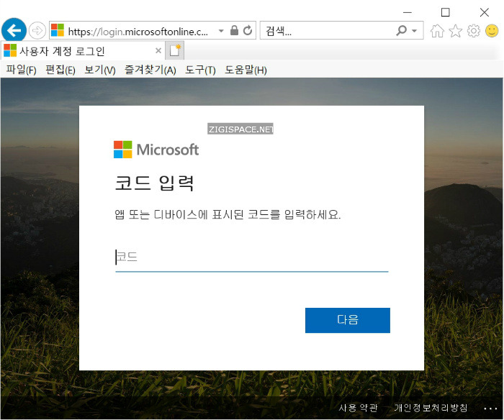504x420 pixels.
Task: Click the Microsoft logo on the sign-in card
Action: [x=156, y=150]
